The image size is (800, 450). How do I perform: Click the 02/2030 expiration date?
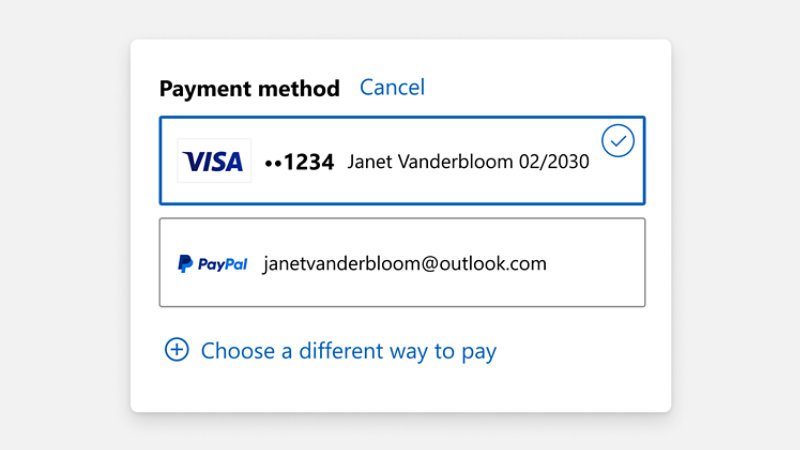click(x=554, y=162)
